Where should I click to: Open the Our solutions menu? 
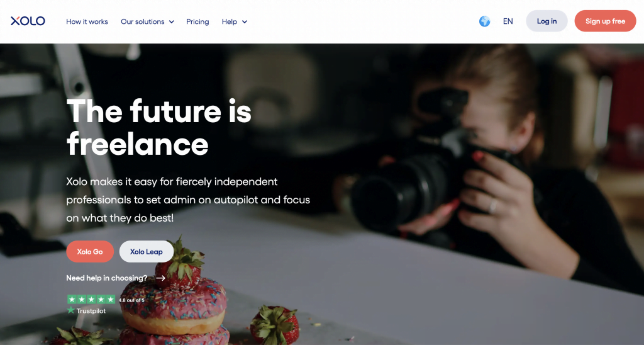pyautogui.click(x=143, y=21)
